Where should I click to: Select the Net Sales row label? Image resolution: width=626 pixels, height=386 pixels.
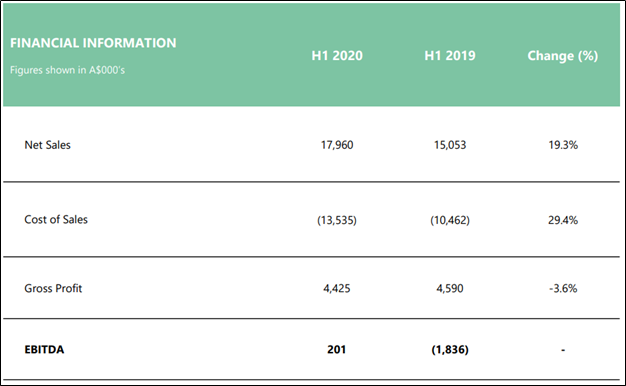pos(48,145)
